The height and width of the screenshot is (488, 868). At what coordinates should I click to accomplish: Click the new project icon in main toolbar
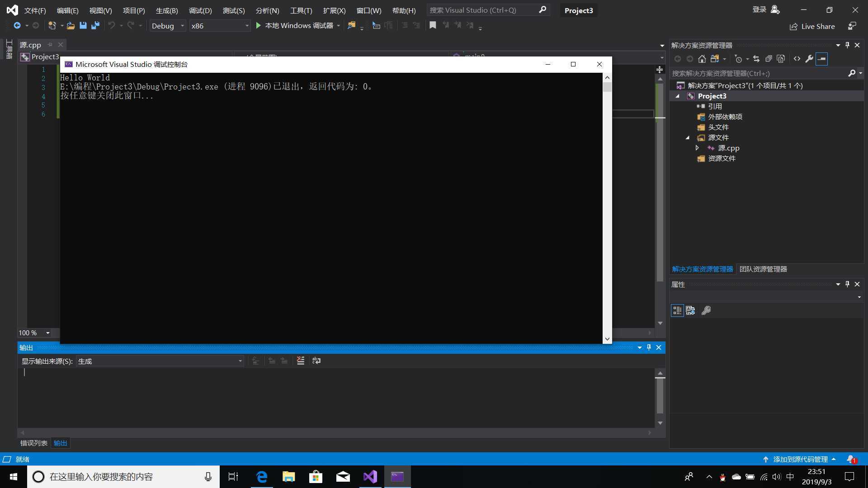(52, 26)
